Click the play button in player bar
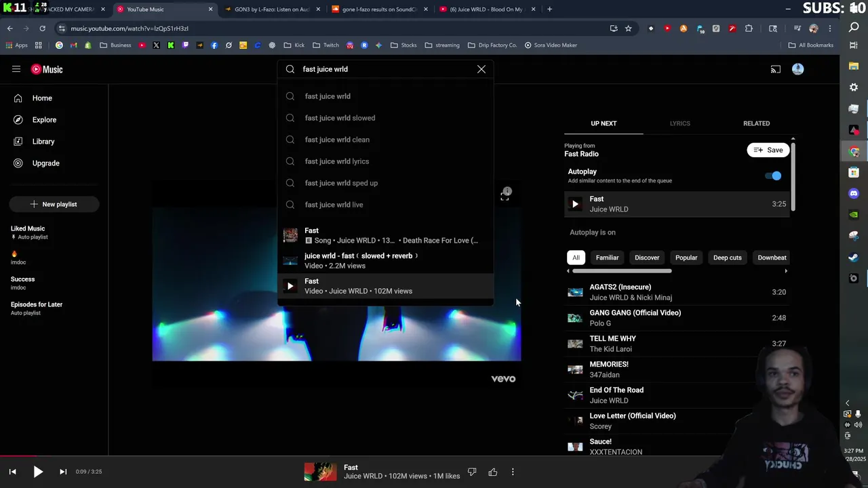The image size is (868, 488). point(38,472)
